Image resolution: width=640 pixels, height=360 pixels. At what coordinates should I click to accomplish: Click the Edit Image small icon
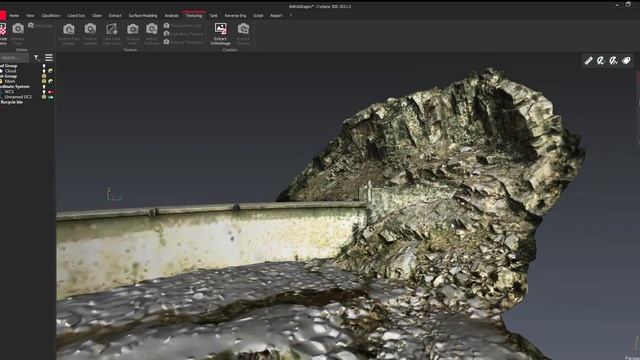tap(31, 25)
